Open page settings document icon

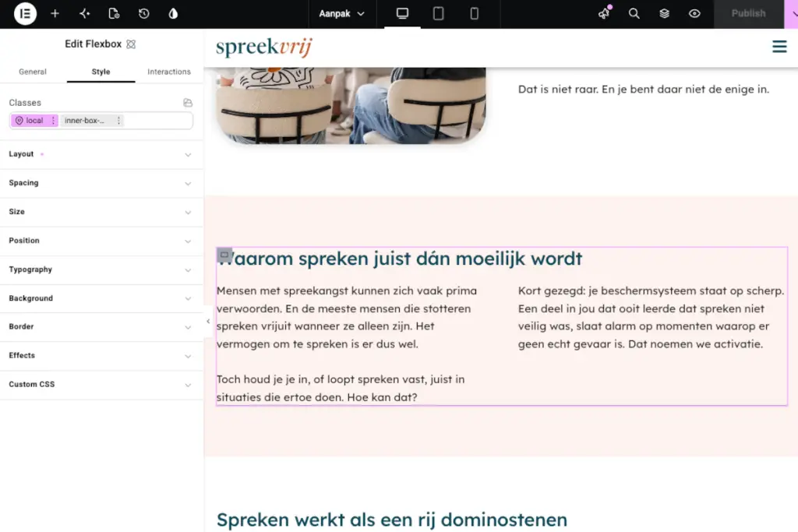point(114,14)
